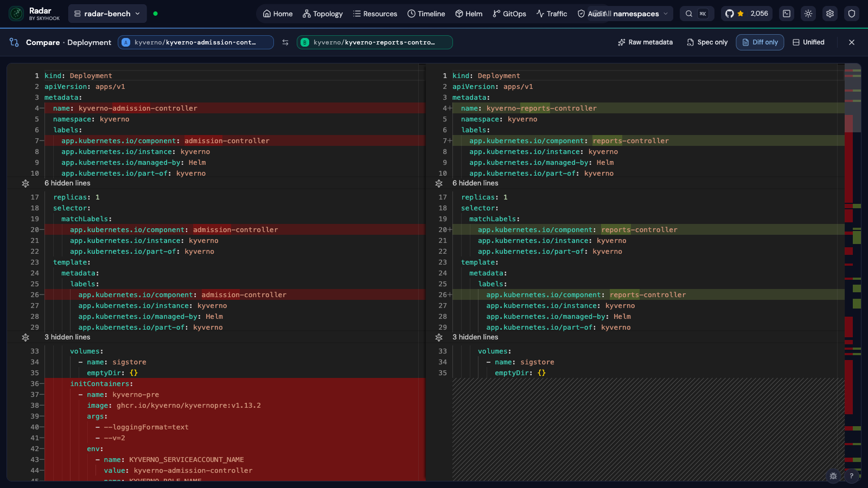This screenshot has height=488, width=868.
Task: Open the GitOps tab
Action: (509, 14)
